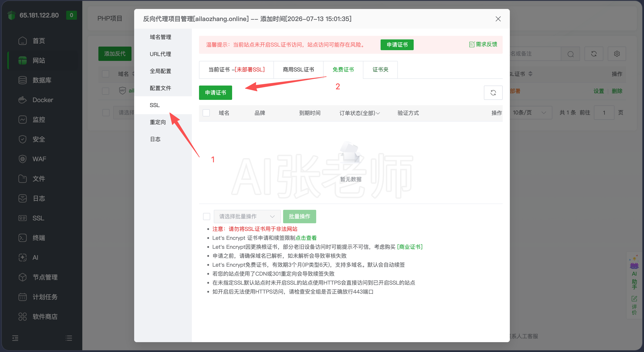Open the Docker whale icon in sidebar
Screen dimensions: 644x352
point(23,100)
